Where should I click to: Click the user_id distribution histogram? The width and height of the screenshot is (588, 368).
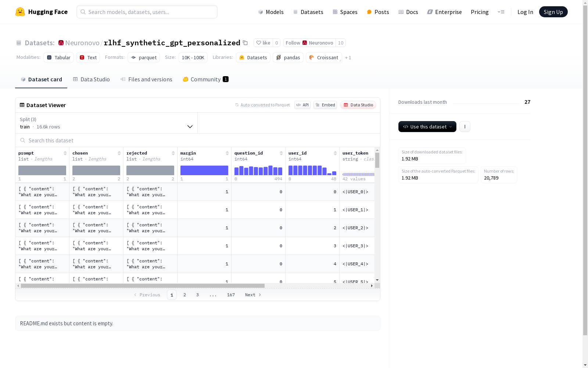tap(312, 170)
